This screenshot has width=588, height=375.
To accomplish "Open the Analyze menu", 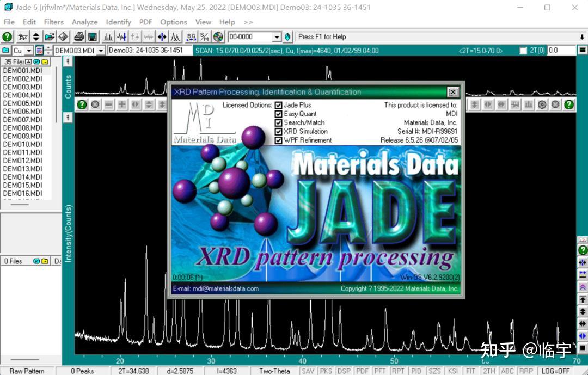I will 84,22.
